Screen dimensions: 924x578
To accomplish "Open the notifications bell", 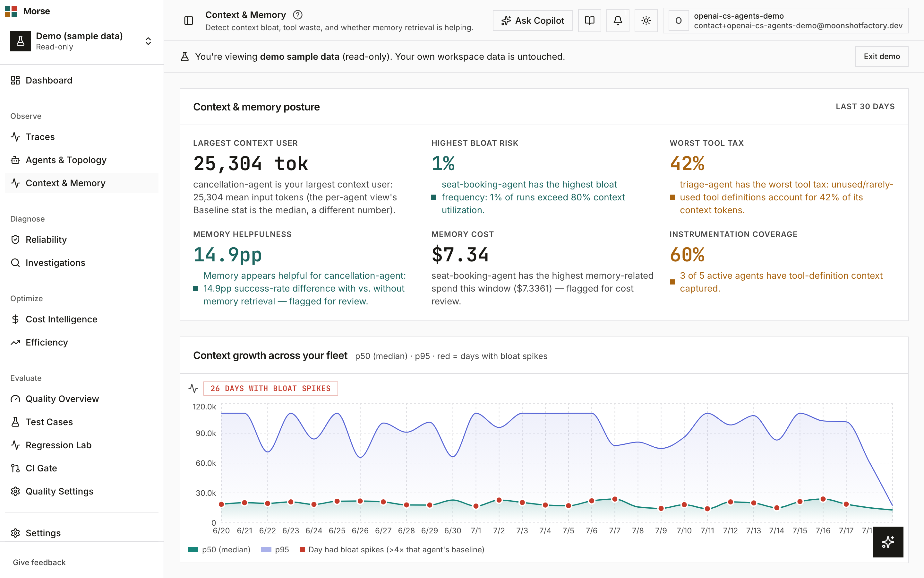I will tap(618, 21).
